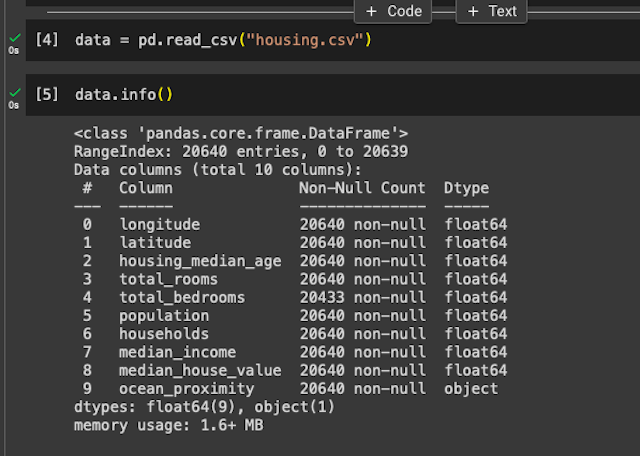
Task: Click the 'memory usage: 1.6+ MB' line
Action: coord(169,425)
